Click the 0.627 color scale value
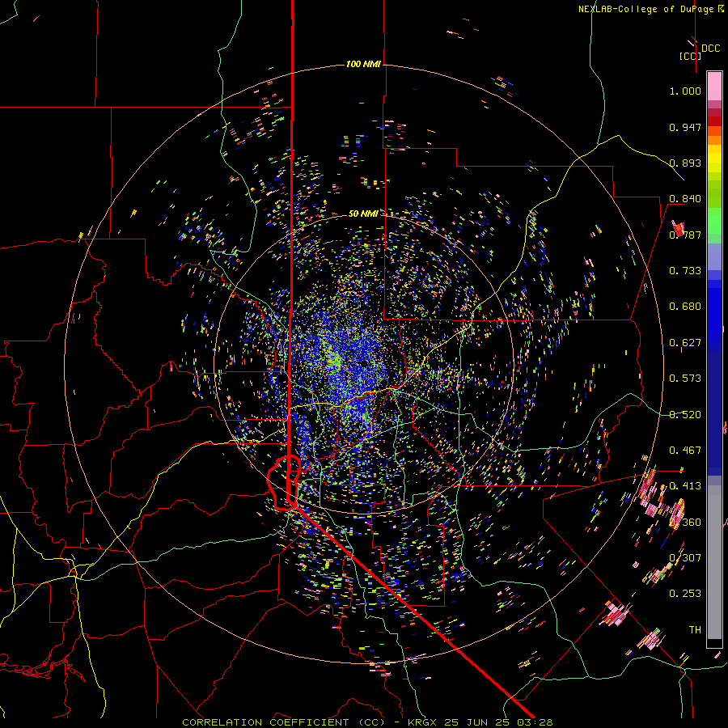The image size is (728, 728). [x=685, y=343]
